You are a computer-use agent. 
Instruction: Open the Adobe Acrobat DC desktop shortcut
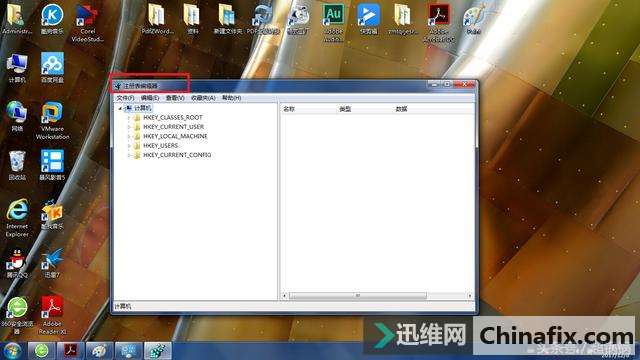tap(439, 23)
